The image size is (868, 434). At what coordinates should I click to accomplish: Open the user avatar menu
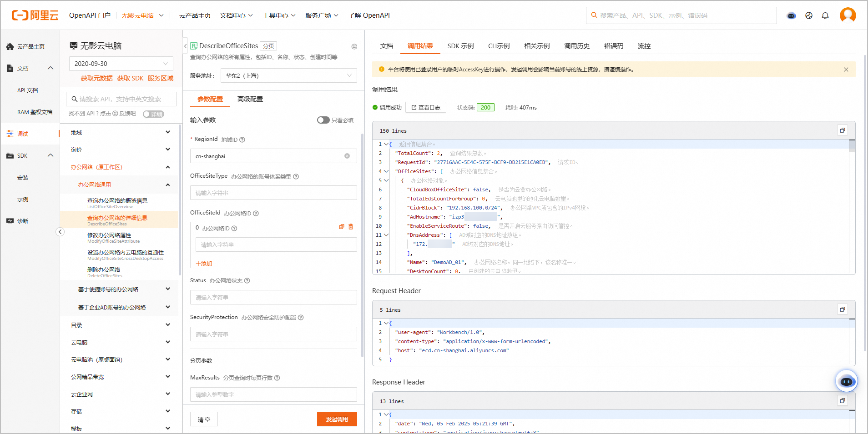tap(848, 15)
